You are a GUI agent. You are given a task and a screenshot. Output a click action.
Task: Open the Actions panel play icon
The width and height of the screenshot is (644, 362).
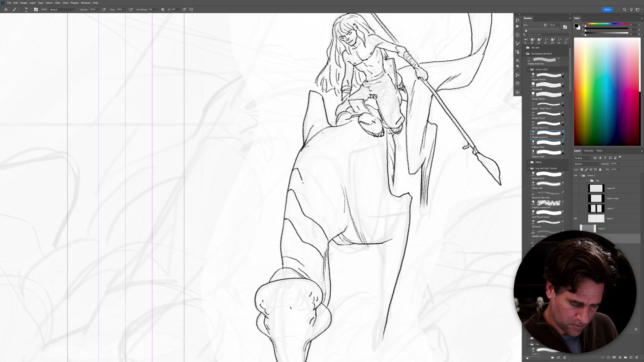(518, 26)
